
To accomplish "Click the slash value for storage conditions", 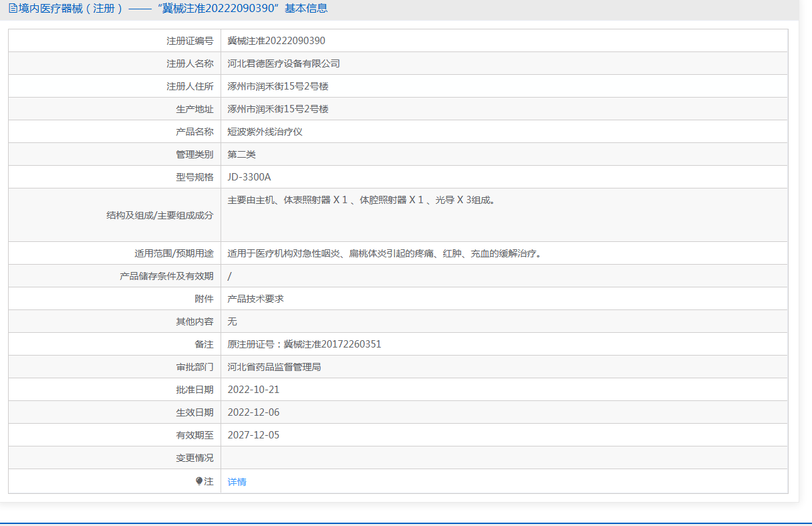I will coord(230,276).
